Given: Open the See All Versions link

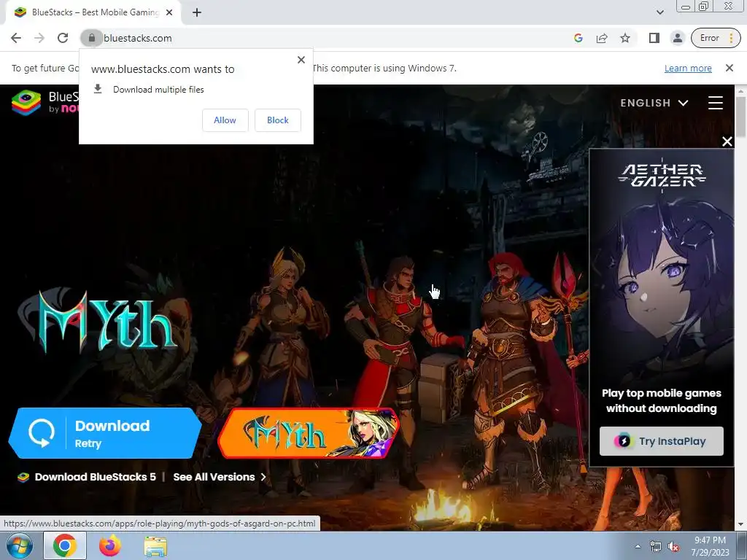Looking at the screenshot, I should [x=220, y=477].
